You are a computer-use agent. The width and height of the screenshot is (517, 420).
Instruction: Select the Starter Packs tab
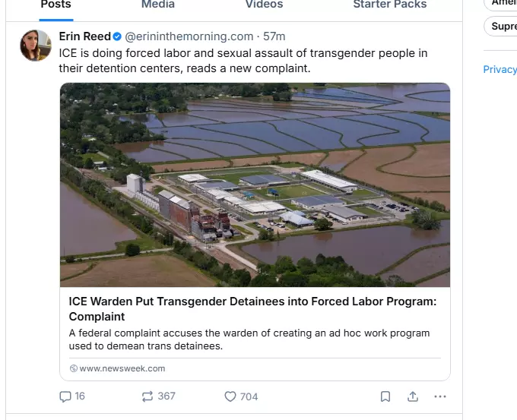point(390,5)
